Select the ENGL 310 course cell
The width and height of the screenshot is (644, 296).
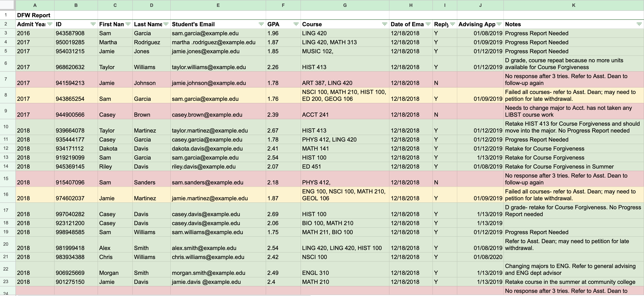(x=345, y=269)
